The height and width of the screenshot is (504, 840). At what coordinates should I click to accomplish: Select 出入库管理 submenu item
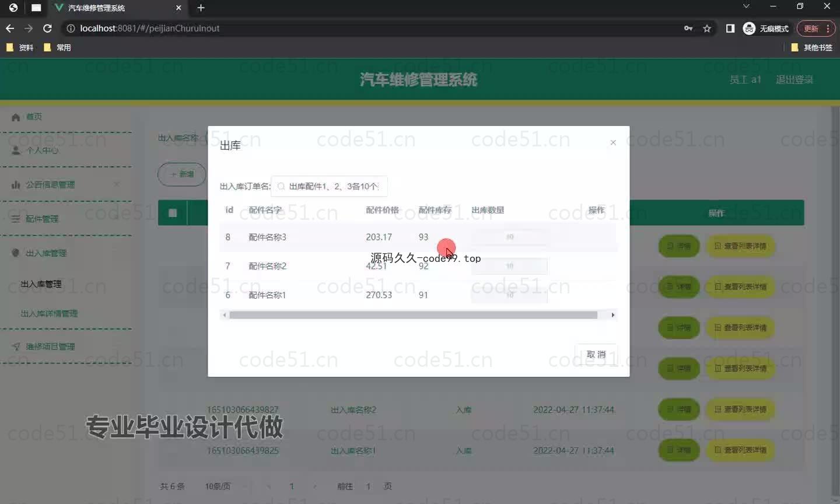click(x=41, y=284)
